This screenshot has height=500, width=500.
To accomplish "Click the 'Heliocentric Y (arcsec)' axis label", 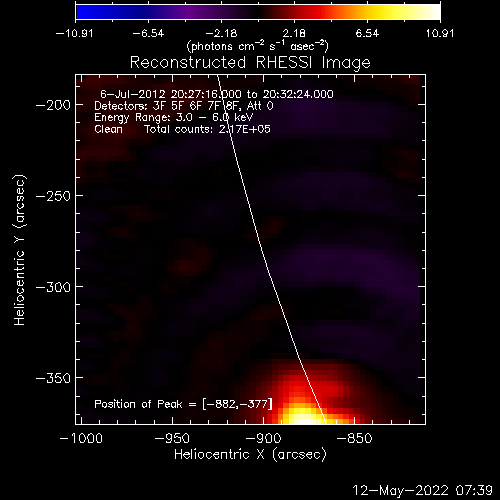I will (20, 250).
